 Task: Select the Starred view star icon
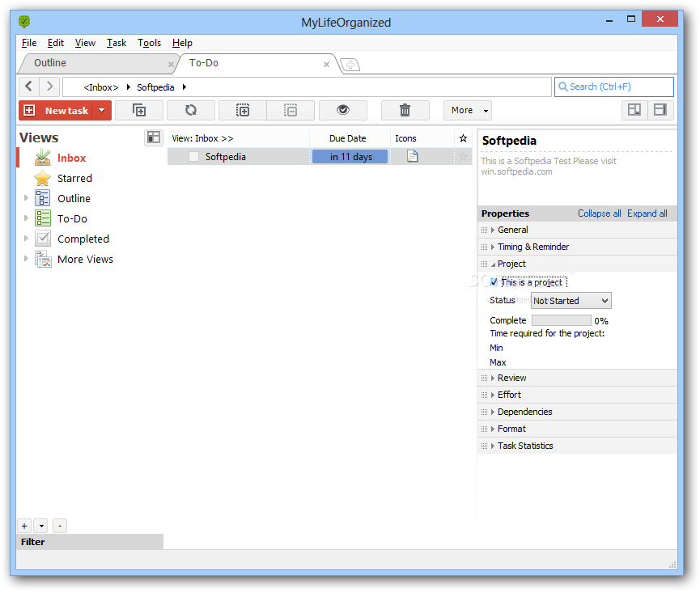(x=42, y=178)
